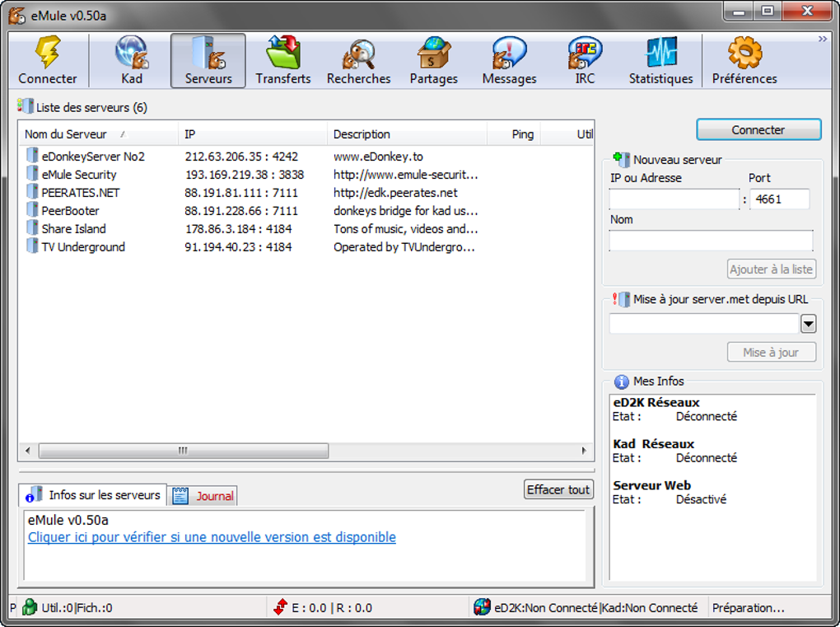Screen dimensions: 840x627
Task: Open the server.met URL dropdown arrow
Action: click(808, 323)
